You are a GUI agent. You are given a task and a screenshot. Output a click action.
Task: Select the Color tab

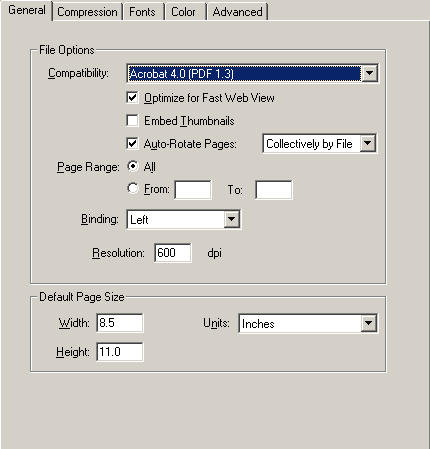[184, 12]
